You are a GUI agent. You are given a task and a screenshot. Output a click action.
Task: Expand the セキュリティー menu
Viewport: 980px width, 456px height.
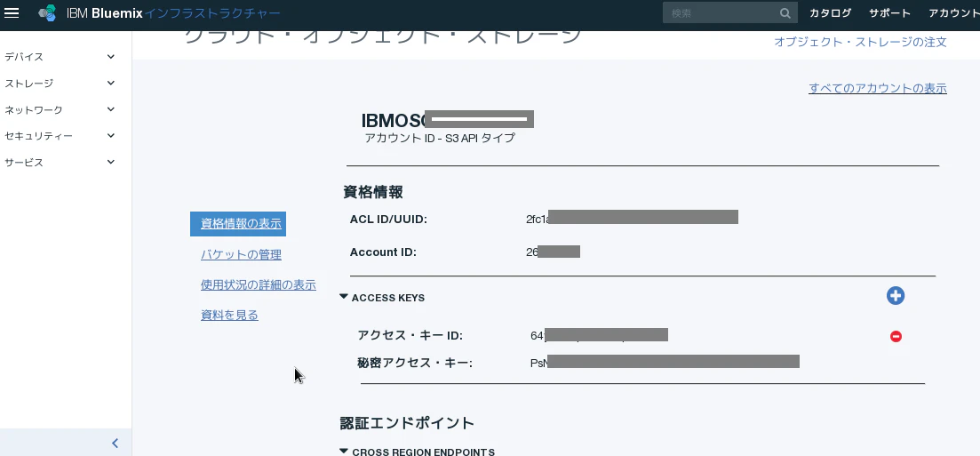tap(60, 136)
